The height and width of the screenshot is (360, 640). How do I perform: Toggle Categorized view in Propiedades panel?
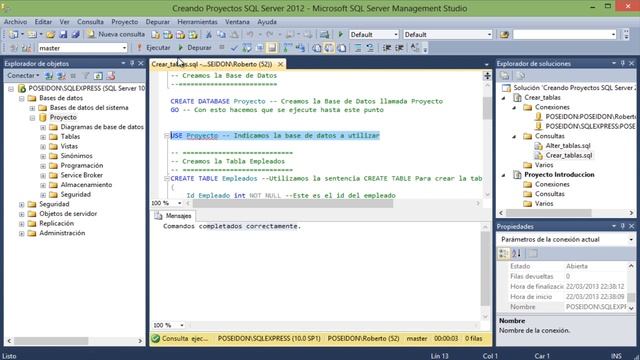pyautogui.click(x=504, y=253)
